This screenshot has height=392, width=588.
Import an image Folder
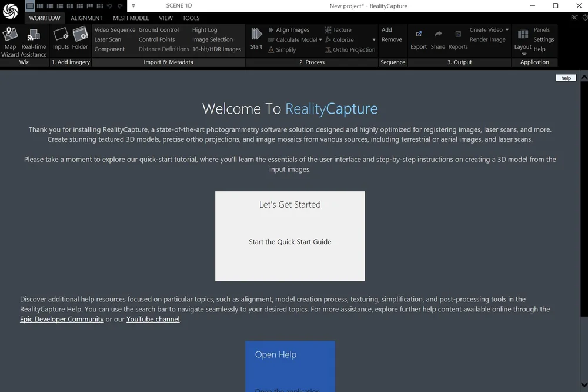point(80,38)
